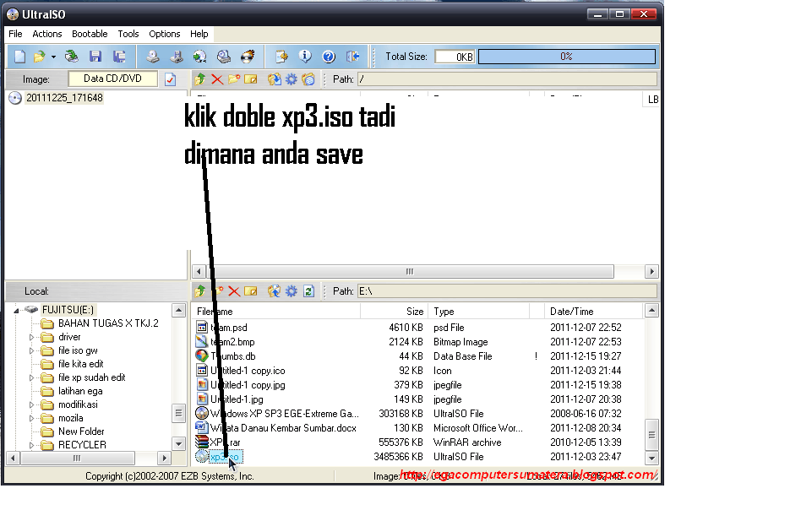Click the Rename icon in Local pane toolbar
Screen dimensions: 812x521
tap(251, 291)
